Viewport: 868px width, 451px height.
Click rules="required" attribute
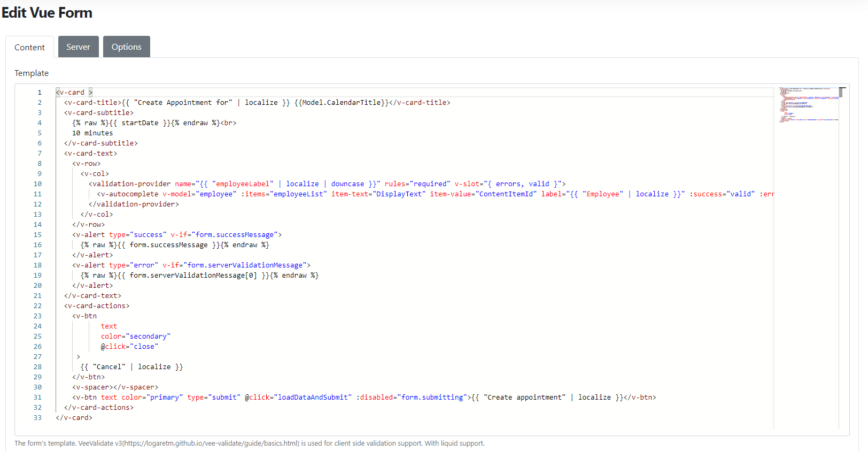coord(417,184)
